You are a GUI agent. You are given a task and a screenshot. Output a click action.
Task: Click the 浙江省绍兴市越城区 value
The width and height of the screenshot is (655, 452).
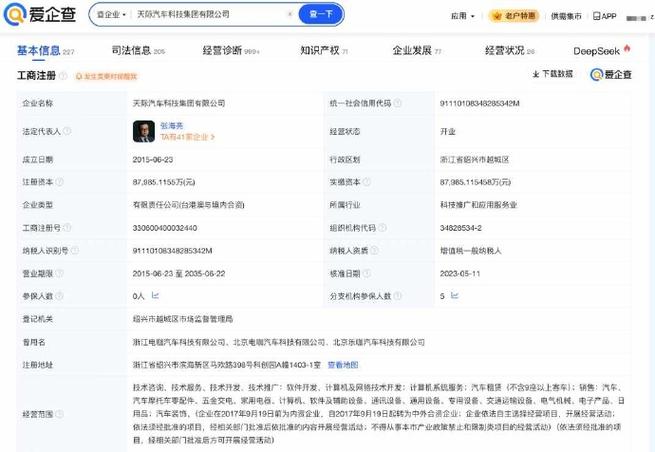474,160
